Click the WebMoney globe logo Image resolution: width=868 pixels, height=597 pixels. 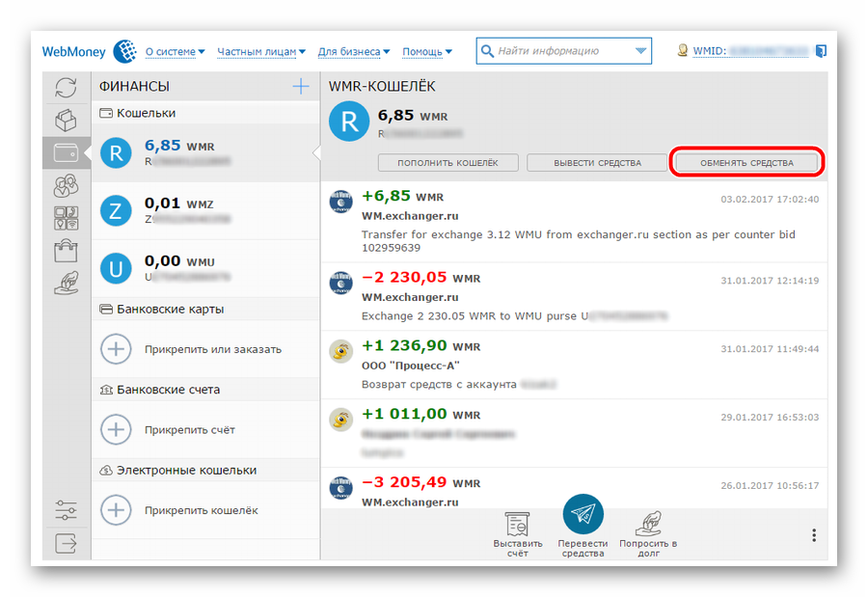(x=125, y=51)
